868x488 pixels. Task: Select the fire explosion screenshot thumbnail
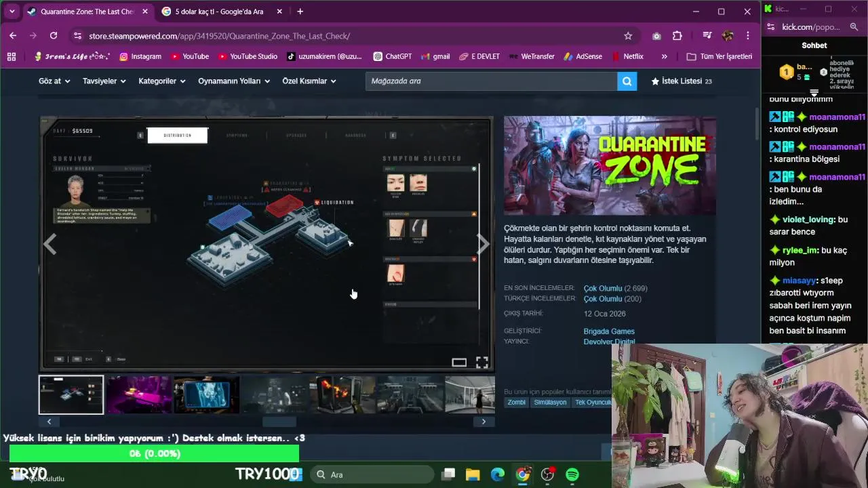click(342, 394)
